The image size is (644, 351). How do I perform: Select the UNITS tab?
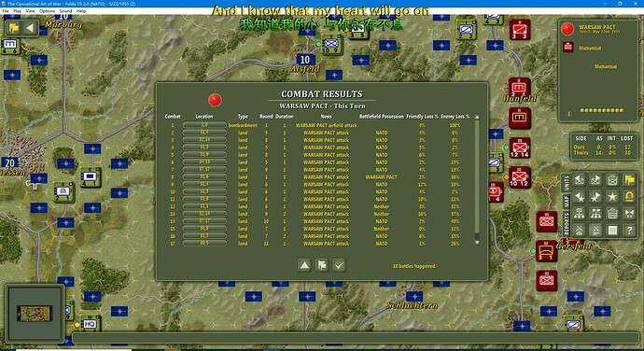coord(567,182)
